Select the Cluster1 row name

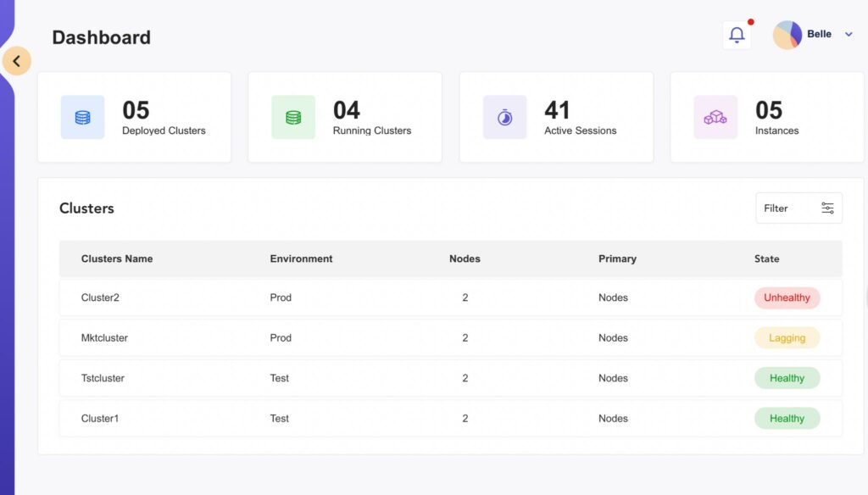point(100,418)
